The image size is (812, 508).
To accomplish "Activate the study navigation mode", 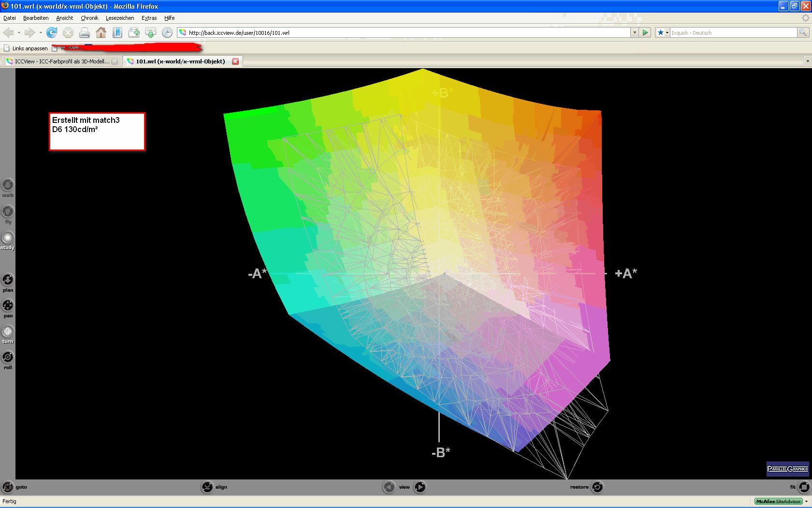I will (8, 238).
